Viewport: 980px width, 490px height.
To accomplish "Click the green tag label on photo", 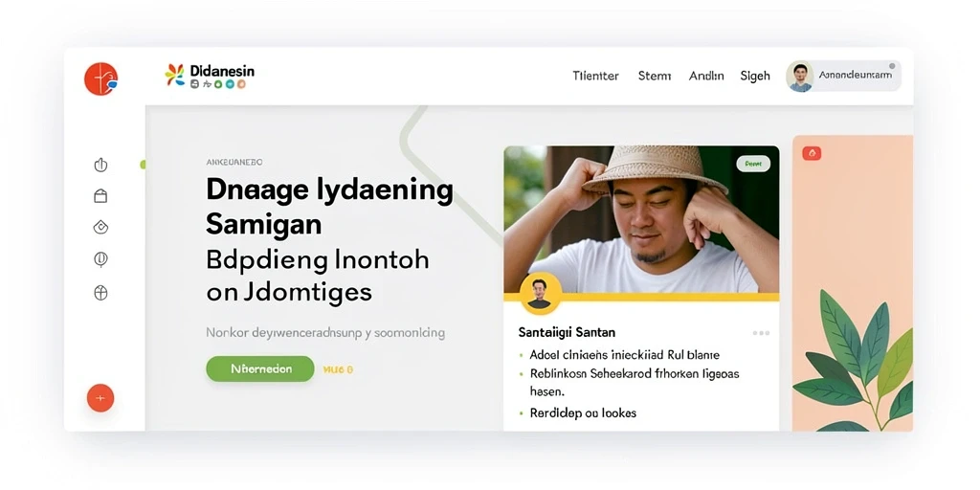I will (753, 164).
